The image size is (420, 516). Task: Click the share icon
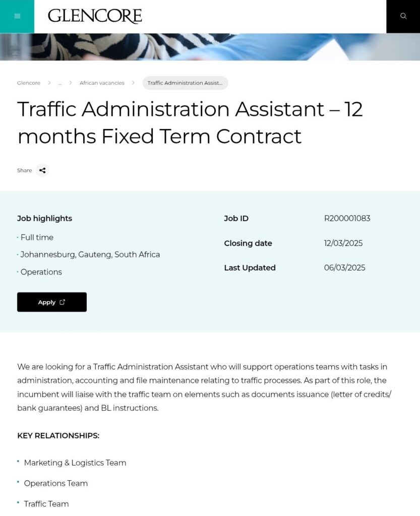[x=42, y=170]
